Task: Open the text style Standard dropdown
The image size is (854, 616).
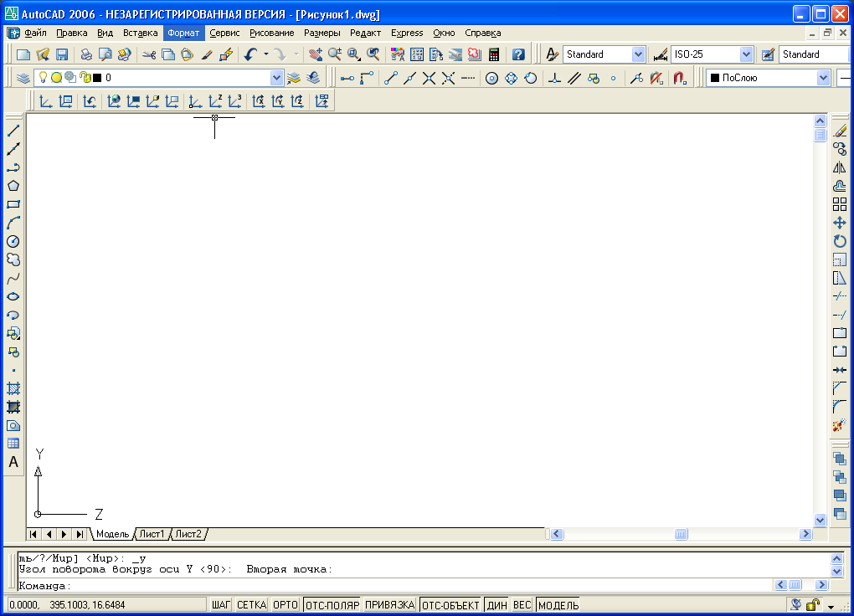Action: tap(638, 54)
